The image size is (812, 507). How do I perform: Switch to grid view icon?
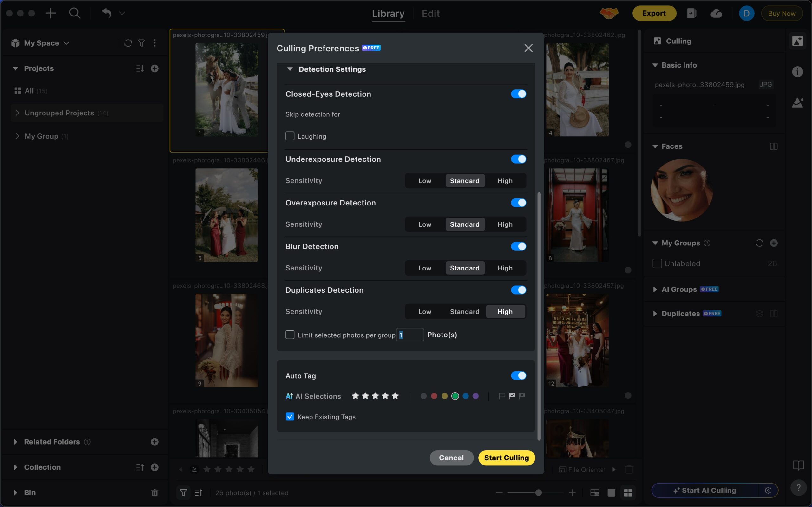[x=628, y=493]
